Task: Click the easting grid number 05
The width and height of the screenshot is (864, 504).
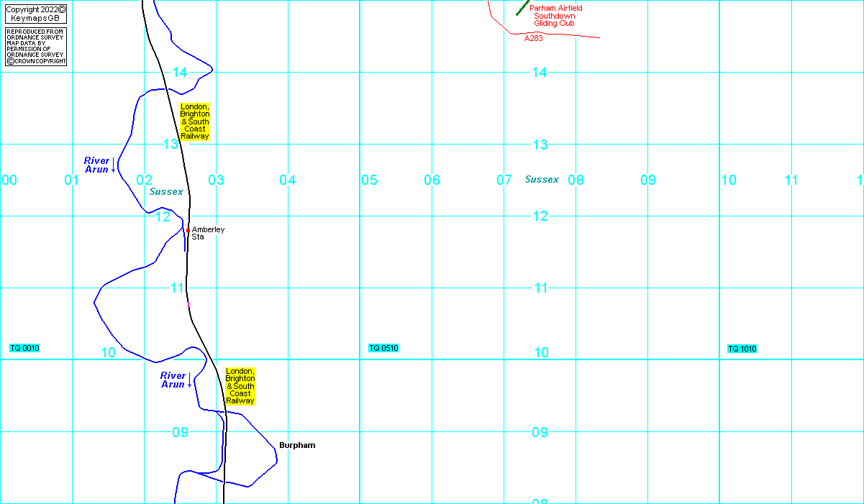Action: coord(369,180)
